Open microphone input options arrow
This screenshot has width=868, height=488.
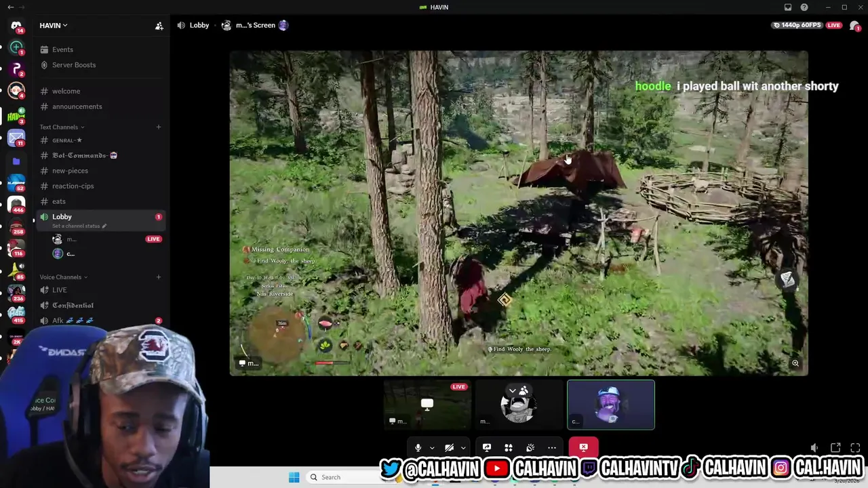coord(432,447)
